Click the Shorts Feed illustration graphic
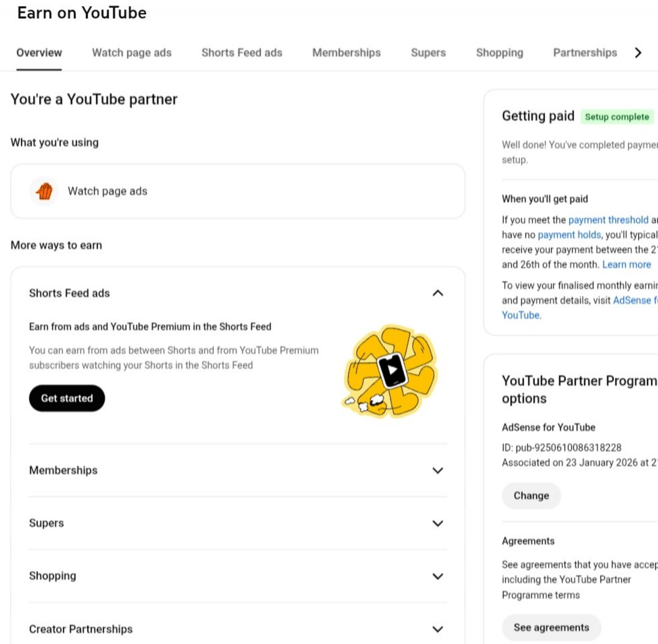The height and width of the screenshot is (644, 658). coord(390,371)
